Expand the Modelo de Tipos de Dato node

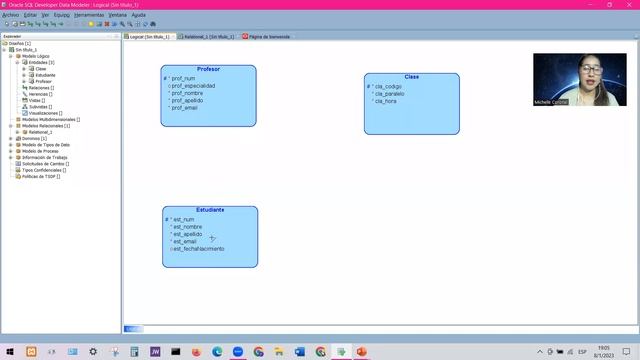coord(11,145)
